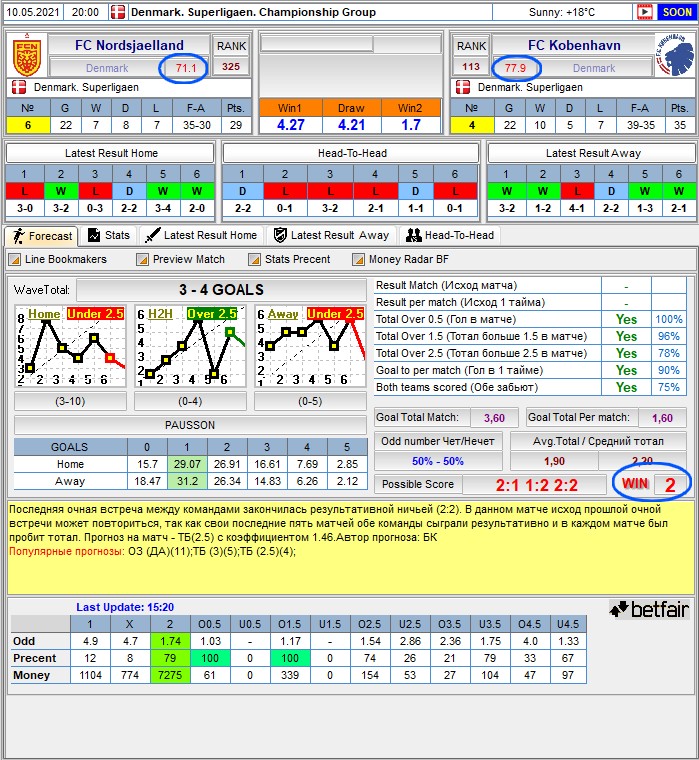Click the Betfair odd 1.74 cell
699x760 pixels.
[170, 641]
